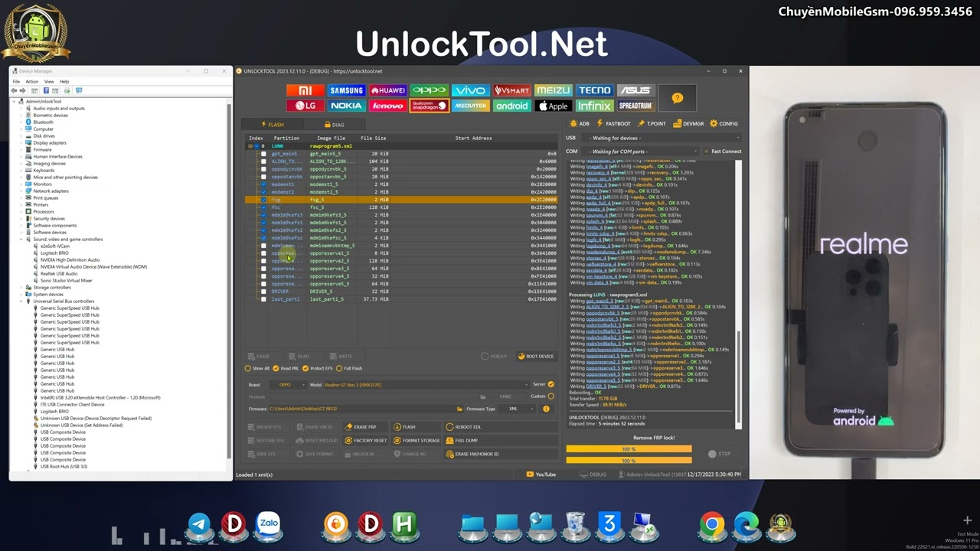Toggle the fsc partition checkbox
980x551 pixels.
click(264, 207)
